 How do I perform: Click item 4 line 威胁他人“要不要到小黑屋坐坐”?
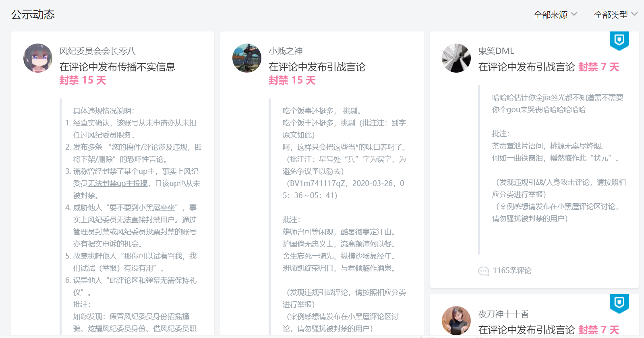pyautogui.click(x=135, y=208)
